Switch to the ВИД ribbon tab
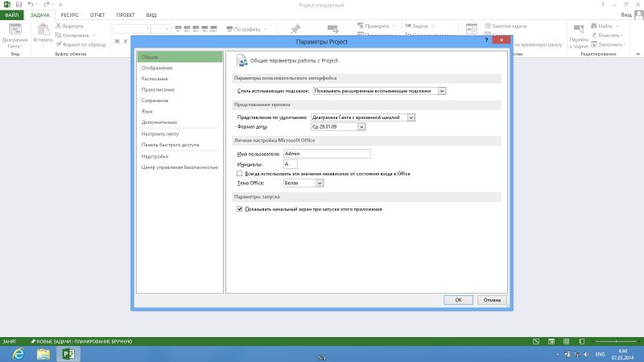 (151, 14)
